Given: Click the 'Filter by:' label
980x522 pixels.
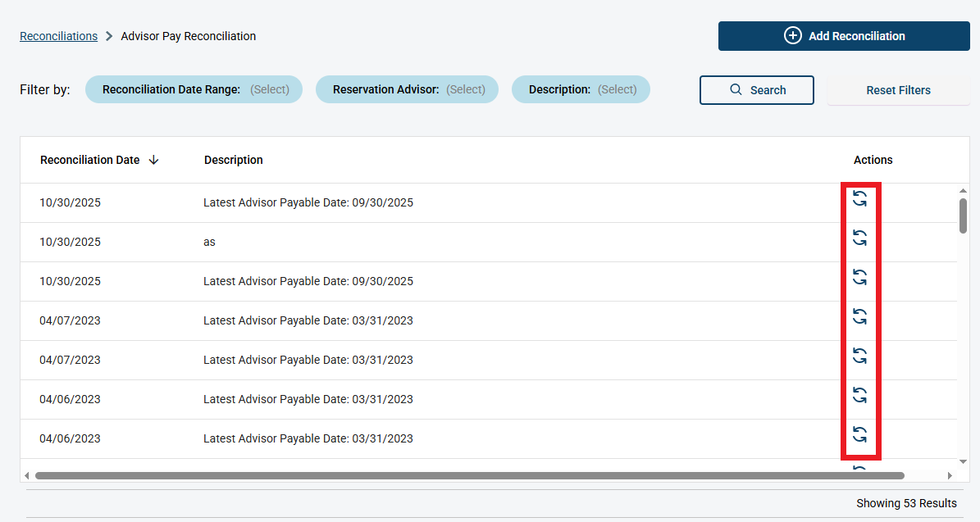Looking at the screenshot, I should (45, 90).
